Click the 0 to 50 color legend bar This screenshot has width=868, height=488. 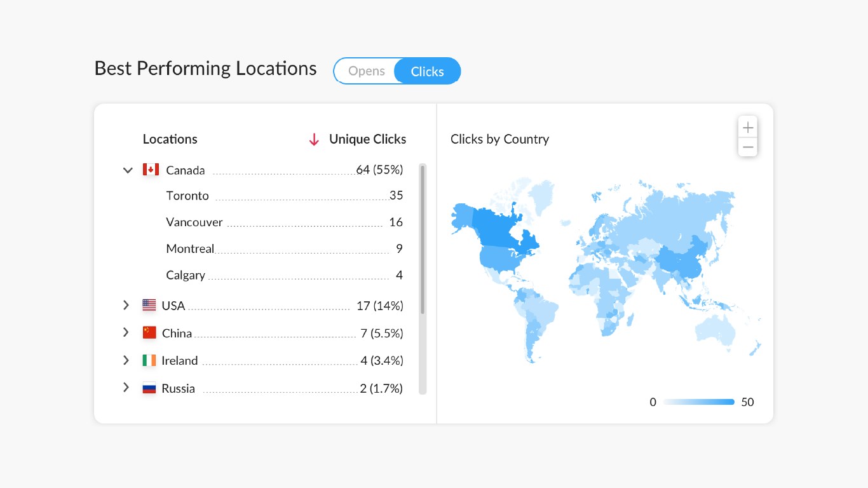coord(698,402)
